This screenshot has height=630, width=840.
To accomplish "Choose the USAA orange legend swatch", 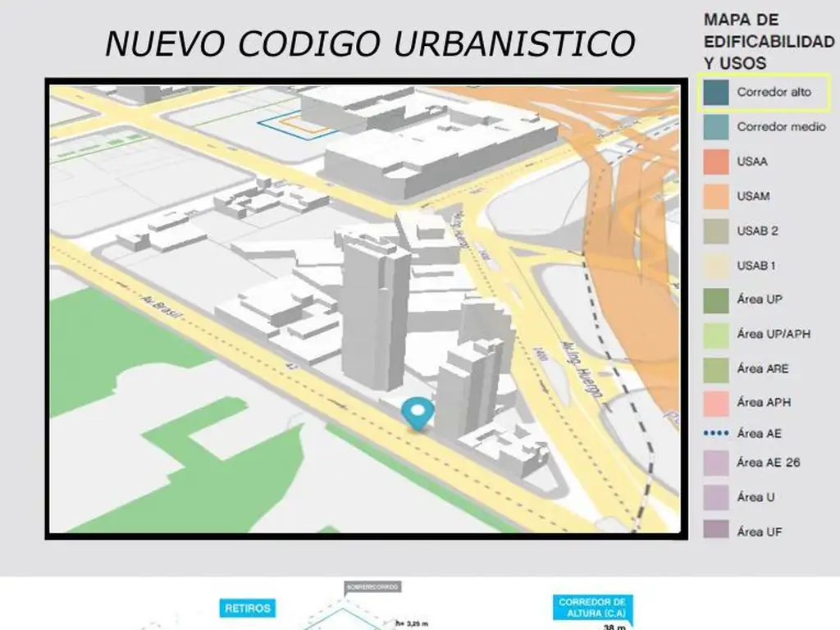I will pos(715,162).
